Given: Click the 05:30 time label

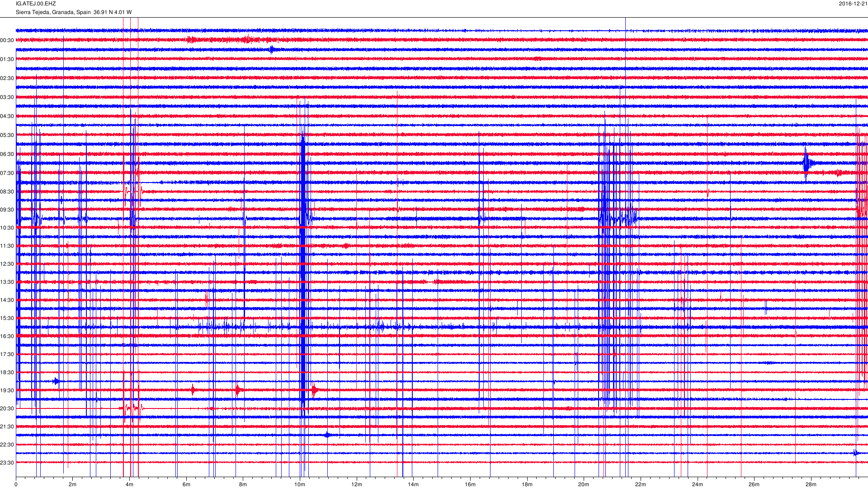Looking at the screenshot, I should (x=7, y=135).
